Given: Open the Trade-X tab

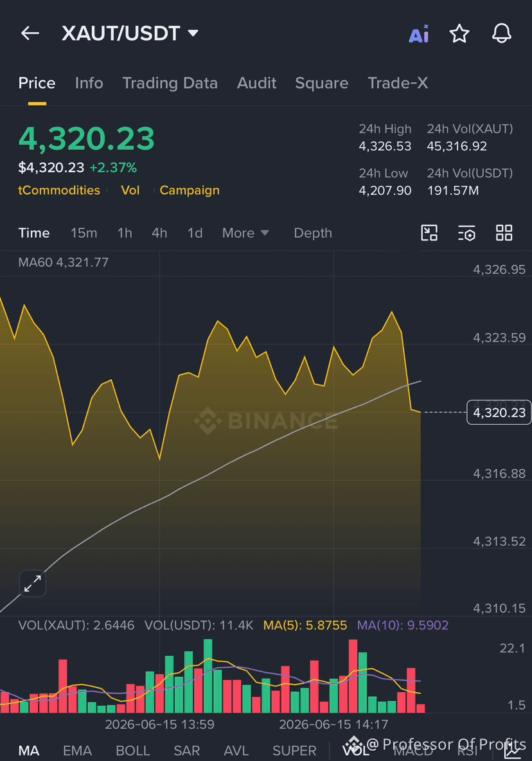Looking at the screenshot, I should tap(398, 83).
